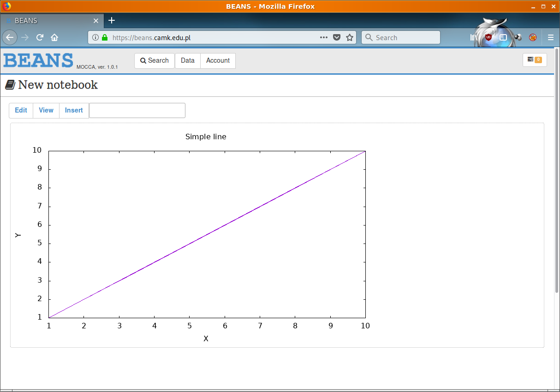This screenshot has width=560, height=392.
Task: Click the green padlock site security icon
Action: click(105, 38)
